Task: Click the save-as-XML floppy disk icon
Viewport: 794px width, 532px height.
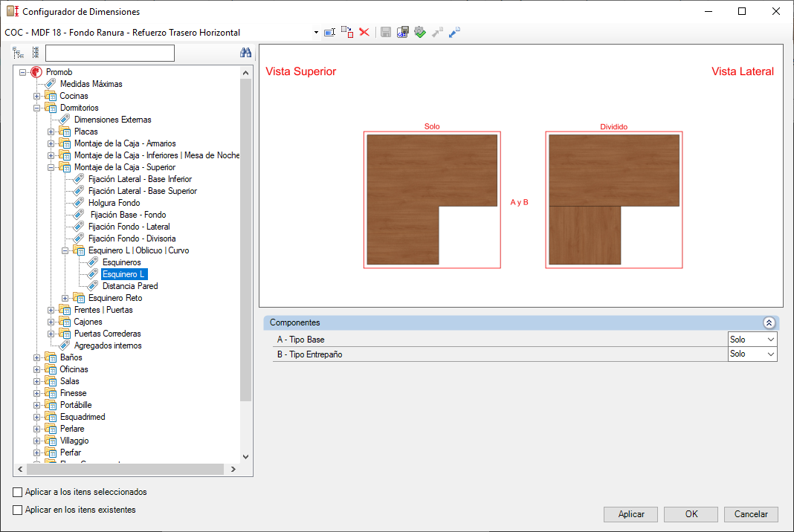Action: click(403, 33)
